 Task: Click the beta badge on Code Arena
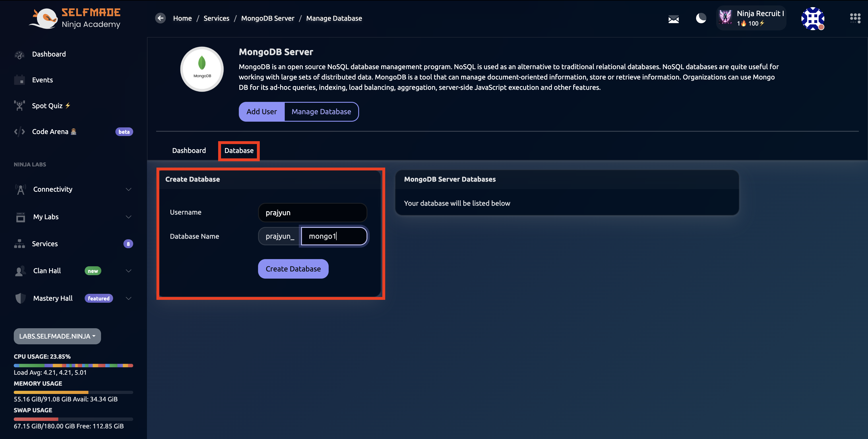point(124,132)
